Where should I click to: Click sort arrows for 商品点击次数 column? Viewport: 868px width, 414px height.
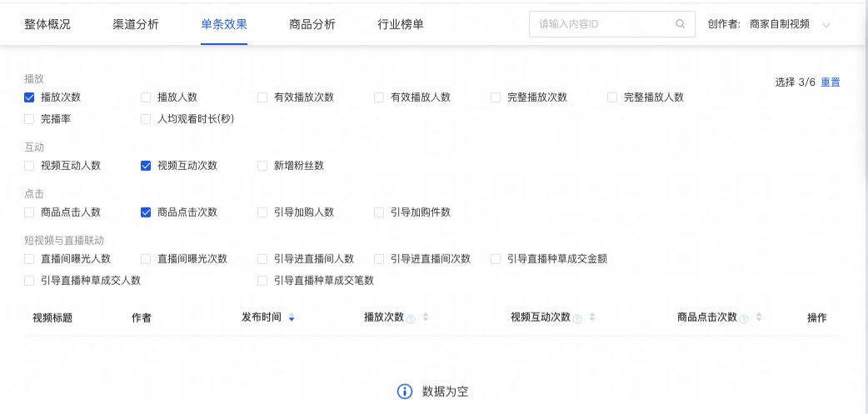click(x=759, y=317)
